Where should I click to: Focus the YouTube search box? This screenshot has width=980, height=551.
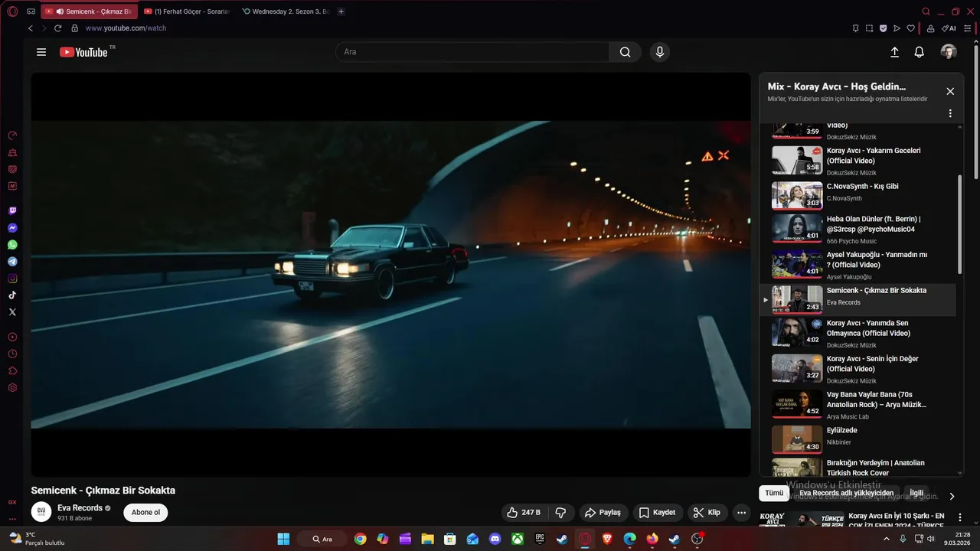coord(472,52)
